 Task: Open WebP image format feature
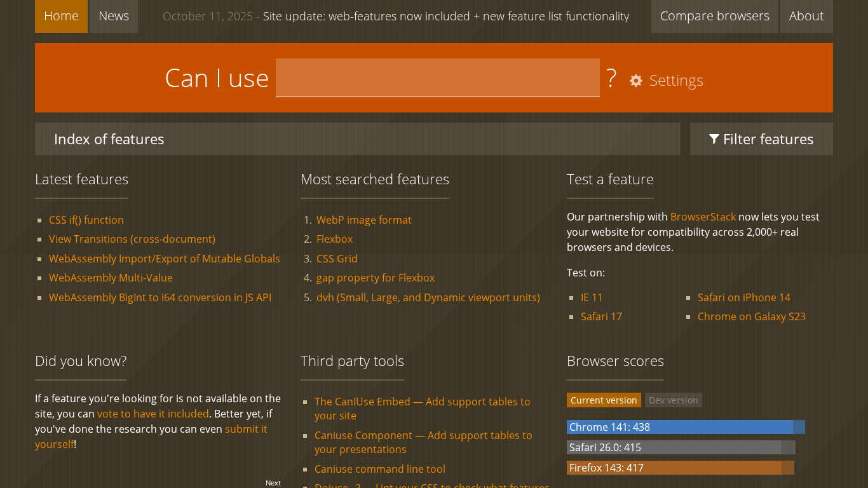(x=363, y=220)
